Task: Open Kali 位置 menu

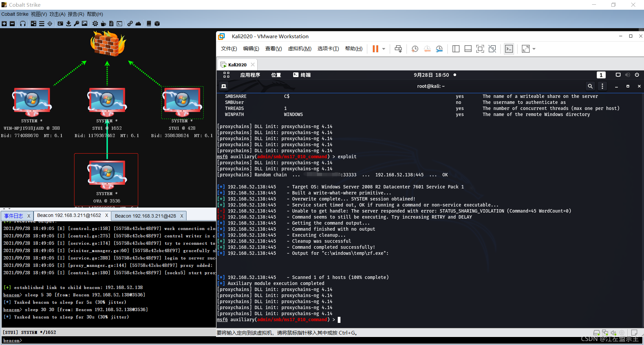Action: (x=276, y=75)
